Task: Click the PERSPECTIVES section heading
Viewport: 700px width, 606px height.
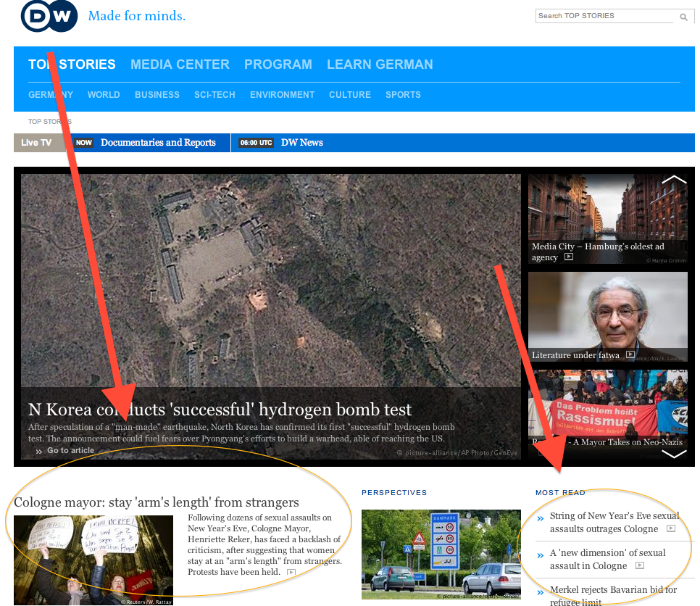Action: [394, 493]
